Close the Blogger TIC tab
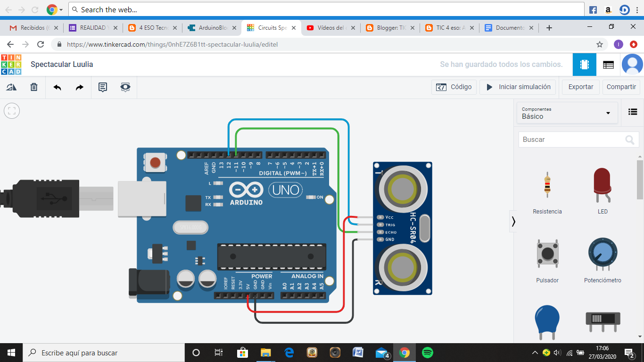The width and height of the screenshot is (644, 362). [x=413, y=28]
